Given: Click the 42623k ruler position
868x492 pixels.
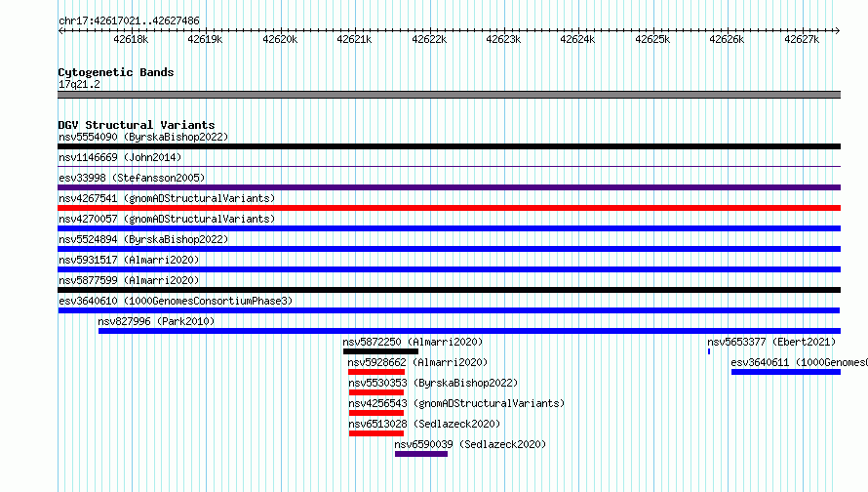Looking at the screenshot, I should click(x=503, y=39).
